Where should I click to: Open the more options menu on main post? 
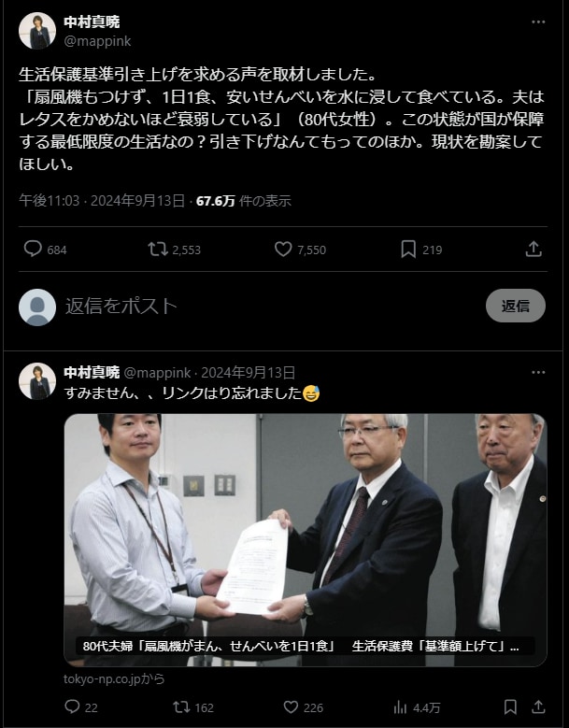coord(538,21)
